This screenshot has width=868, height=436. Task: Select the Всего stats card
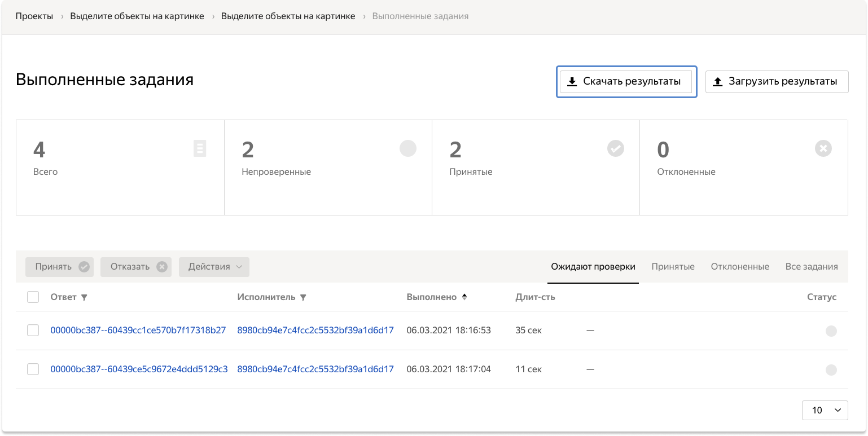pyautogui.click(x=120, y=168)
